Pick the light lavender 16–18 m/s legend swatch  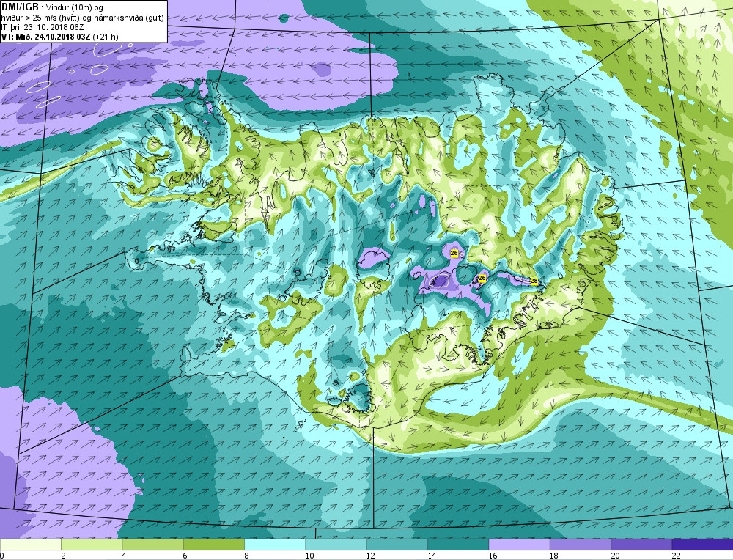coord(519,545)
